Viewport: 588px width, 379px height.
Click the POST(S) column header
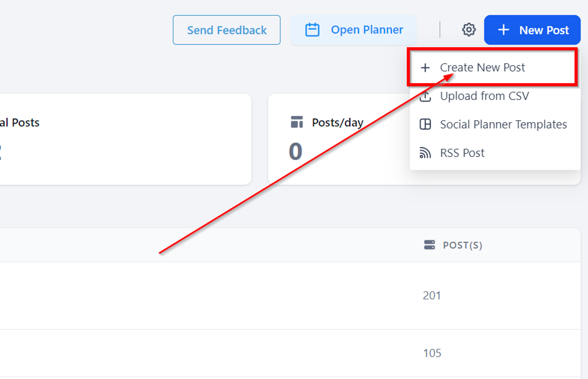click(x=462, y=245)
